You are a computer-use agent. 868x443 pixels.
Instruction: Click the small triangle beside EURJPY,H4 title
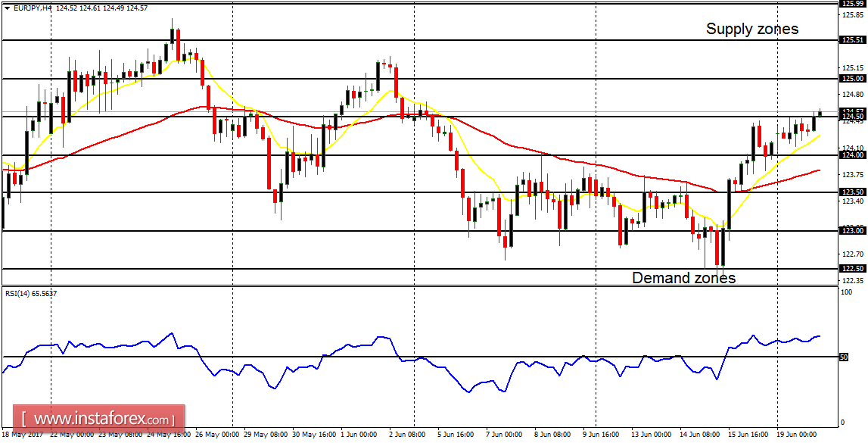6,8
